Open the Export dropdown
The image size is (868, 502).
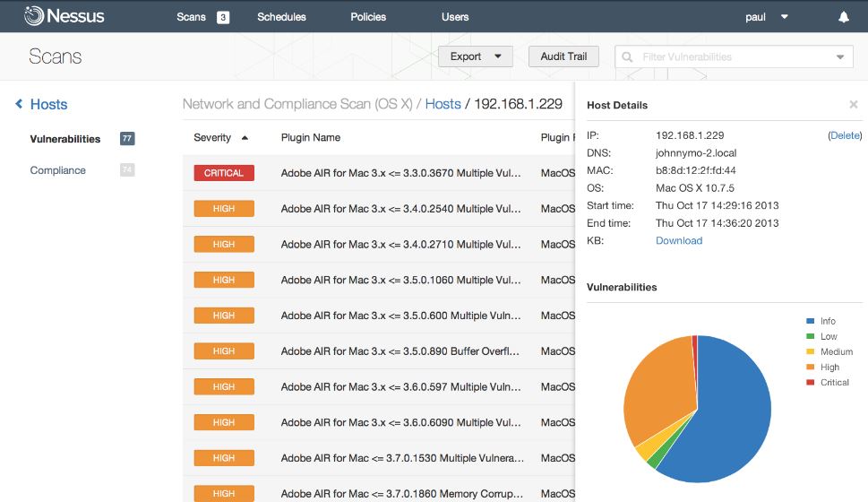pos(476,56)
